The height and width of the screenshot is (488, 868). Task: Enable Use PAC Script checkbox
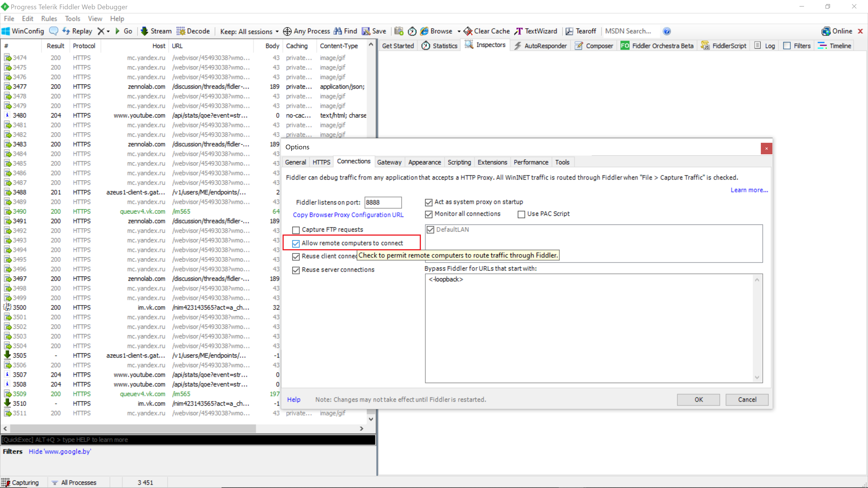click(x=521, y=214)
